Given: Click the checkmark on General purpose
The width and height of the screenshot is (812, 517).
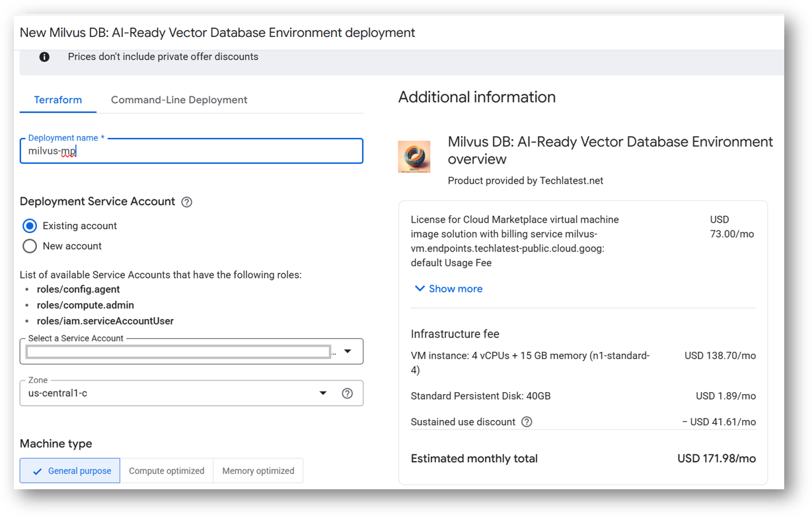Looking at the screenshot, I should coord(36,471).
